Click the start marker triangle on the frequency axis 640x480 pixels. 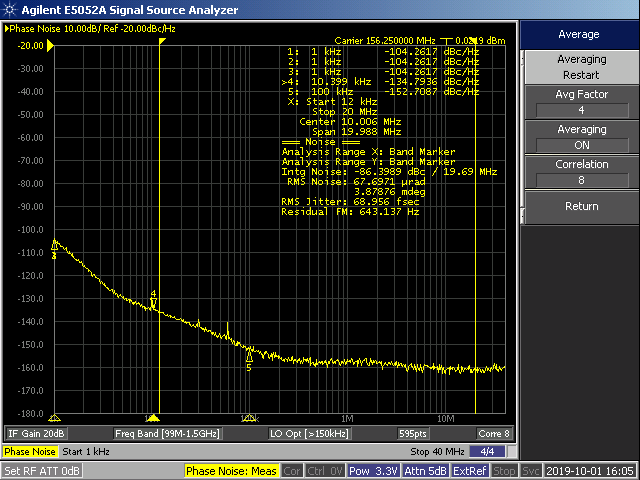(54, 418)
